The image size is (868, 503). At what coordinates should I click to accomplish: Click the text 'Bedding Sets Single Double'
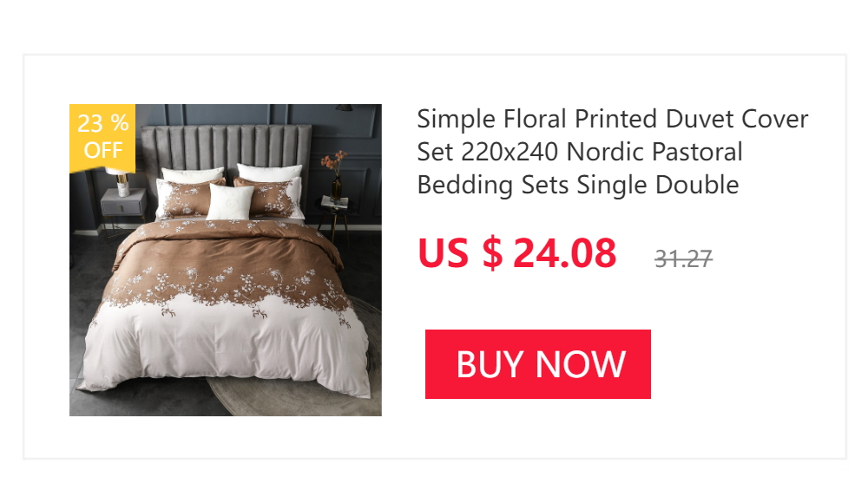pyautogui.click(x=578, y=185)
